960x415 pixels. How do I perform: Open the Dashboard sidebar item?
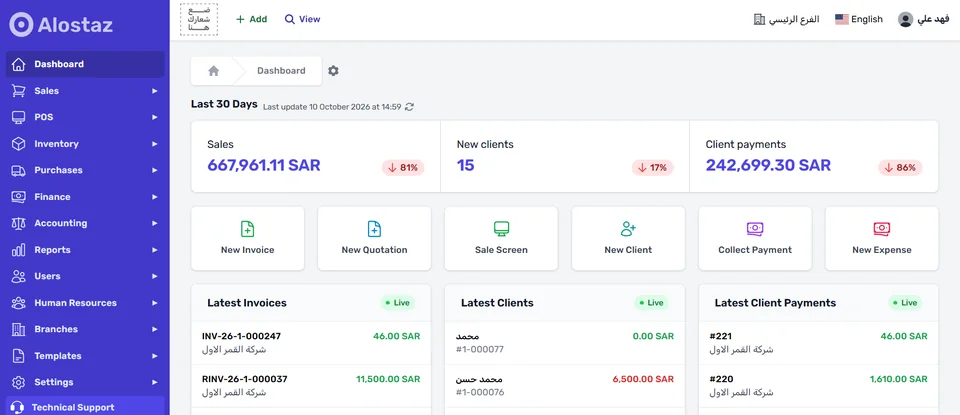pos(85,64)
